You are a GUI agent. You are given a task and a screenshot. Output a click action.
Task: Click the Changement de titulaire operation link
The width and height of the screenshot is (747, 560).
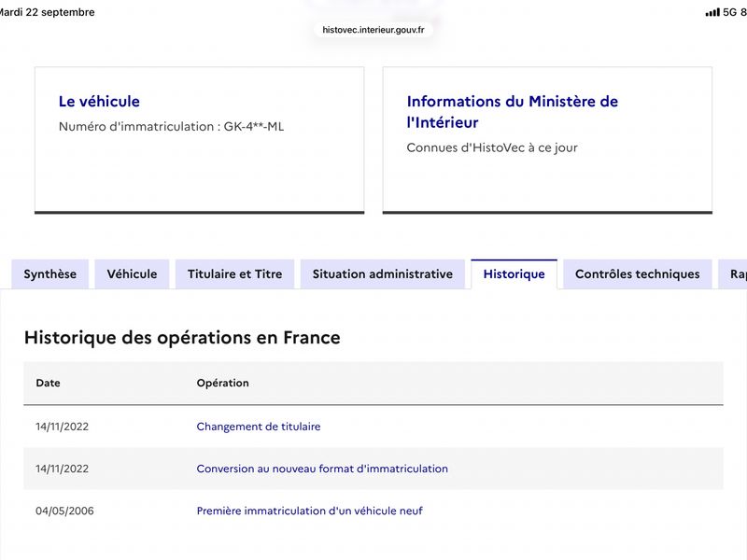coord(259,427)
